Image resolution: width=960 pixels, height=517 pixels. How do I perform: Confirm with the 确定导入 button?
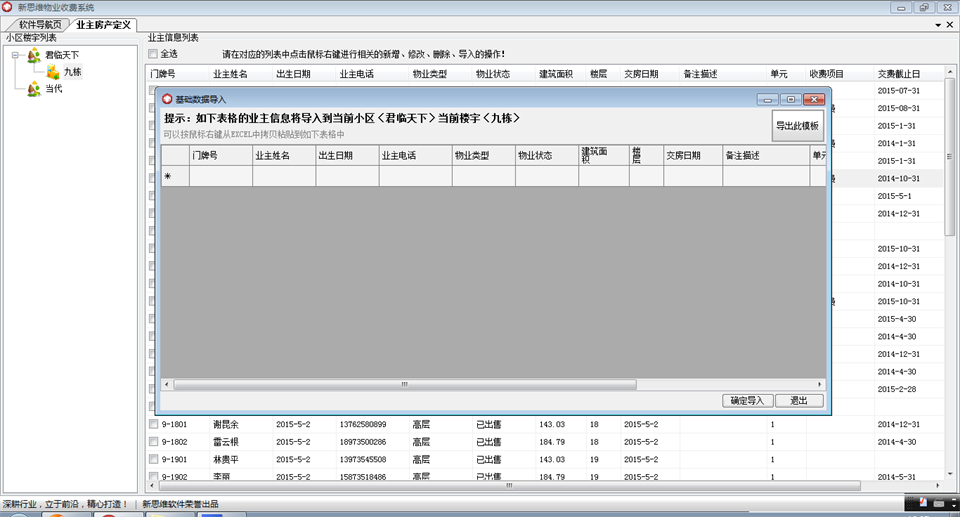pos(748,401)
